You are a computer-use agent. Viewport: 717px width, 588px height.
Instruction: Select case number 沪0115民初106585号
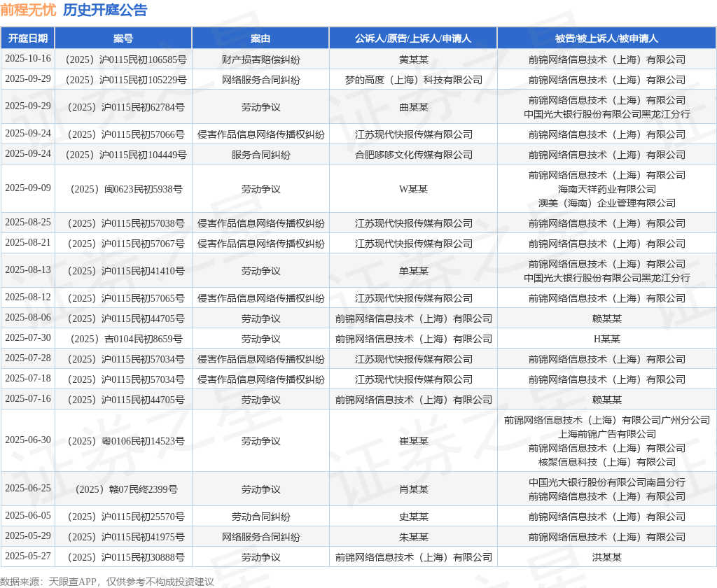[x=126, y=59]
